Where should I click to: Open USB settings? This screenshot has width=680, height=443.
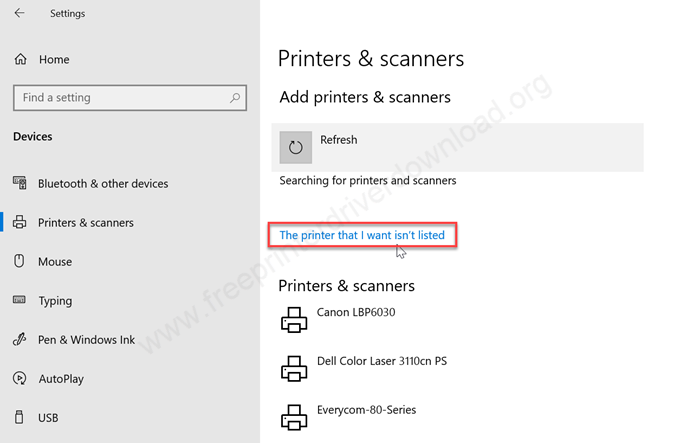coord(48,418)
